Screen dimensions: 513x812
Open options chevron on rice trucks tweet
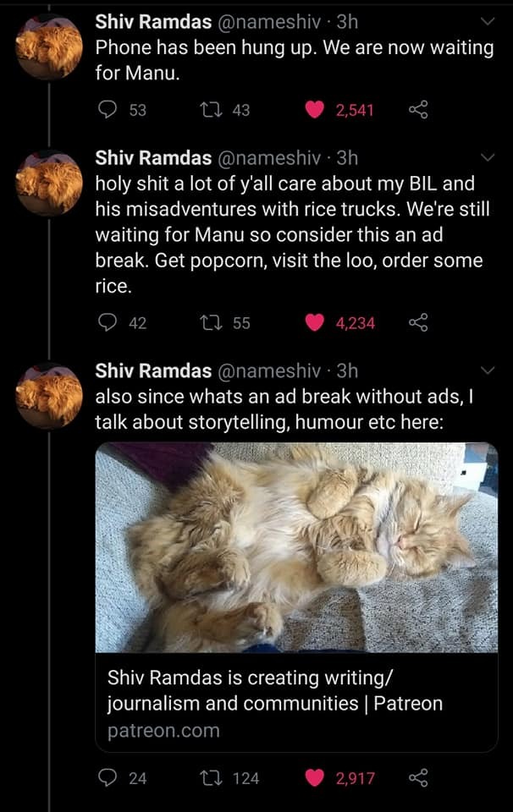(x=488, y=157)
